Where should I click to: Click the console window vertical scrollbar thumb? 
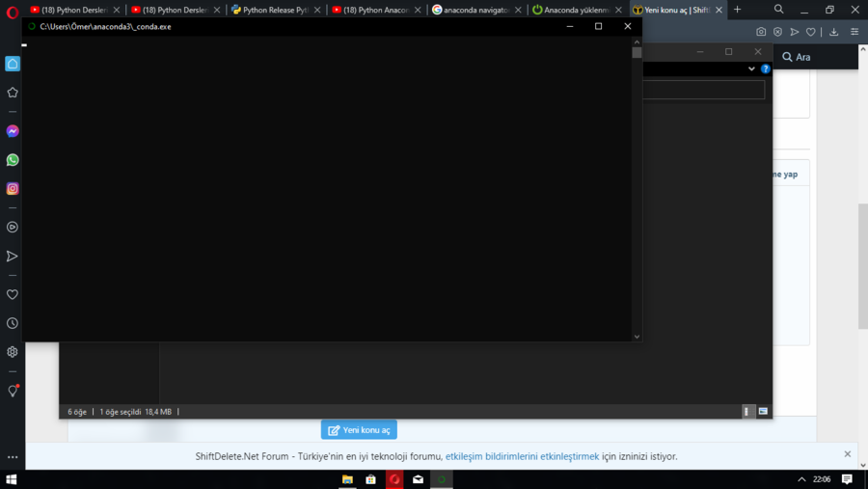(x=637, y=52)
